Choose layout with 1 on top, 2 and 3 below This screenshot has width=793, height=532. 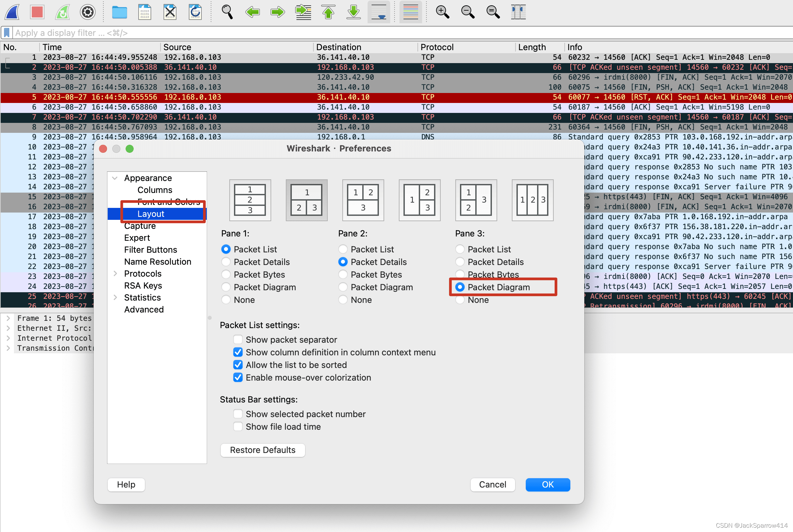306,200
